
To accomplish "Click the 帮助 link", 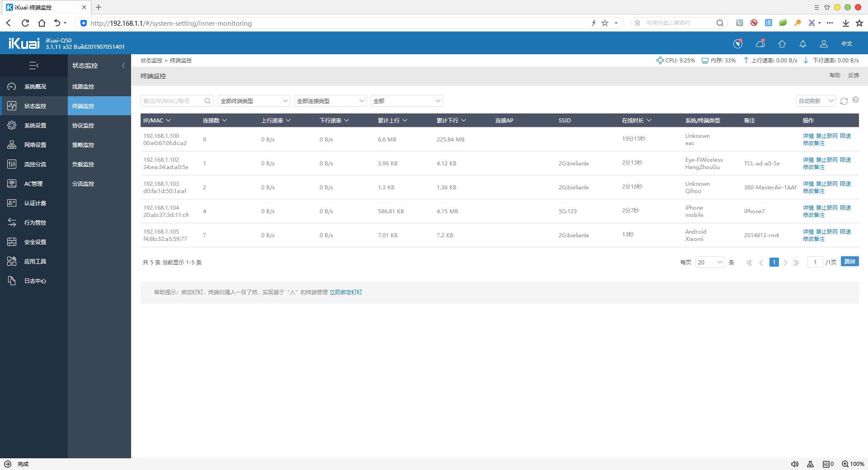I will [835, 75].
